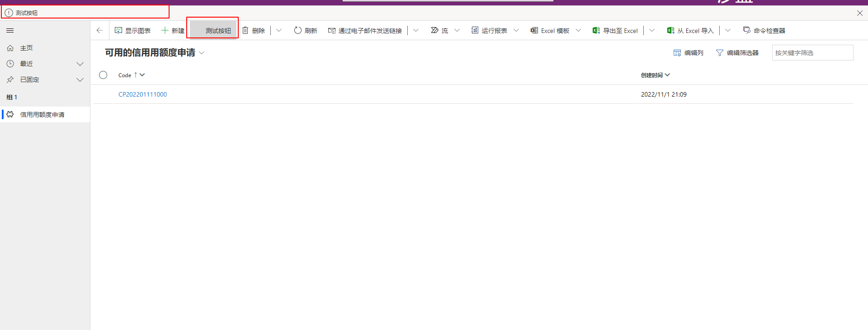
Task: Open 运行报表 run report
Action: pyautogui.click(x=489, y=30)
